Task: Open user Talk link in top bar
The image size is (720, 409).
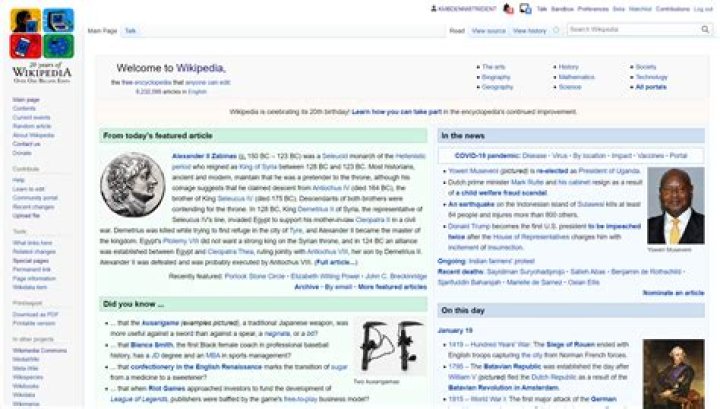Action: pyautogui.click(x=542, y=9)
